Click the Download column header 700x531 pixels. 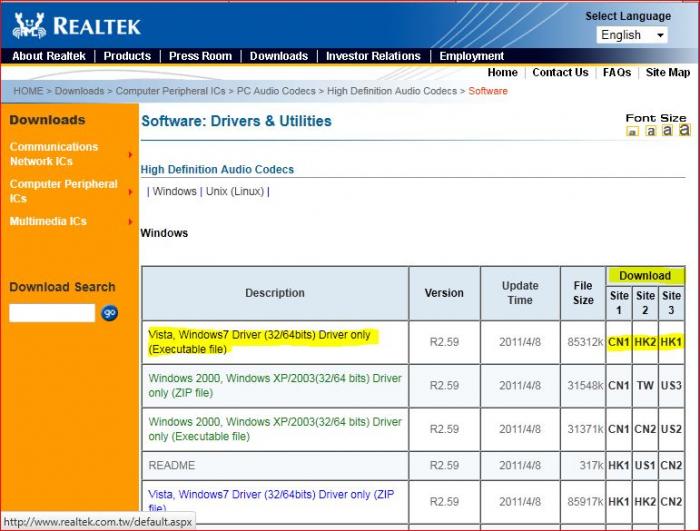pos(645,276)
